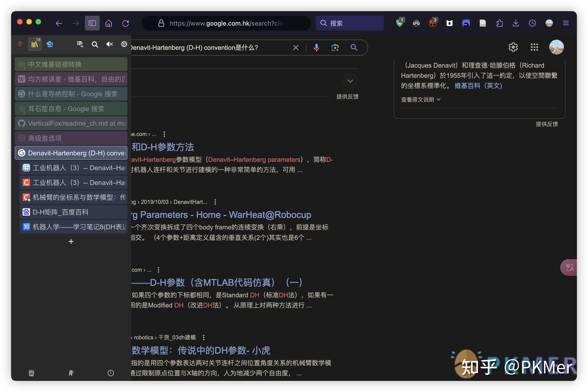The image size is (588, 392).
Task: Open three-dot menu on WarHeat@Robocup result
Action: (215, 202)
